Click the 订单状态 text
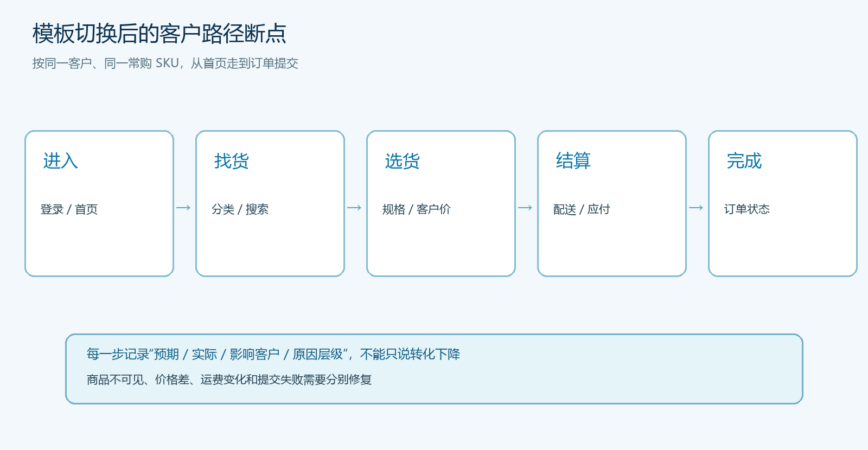 tap(746, 209)
